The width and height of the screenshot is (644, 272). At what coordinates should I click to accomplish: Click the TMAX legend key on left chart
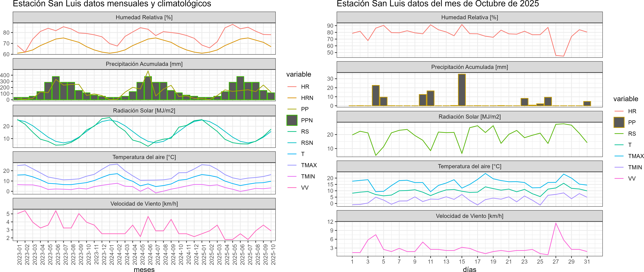point(292,165)
